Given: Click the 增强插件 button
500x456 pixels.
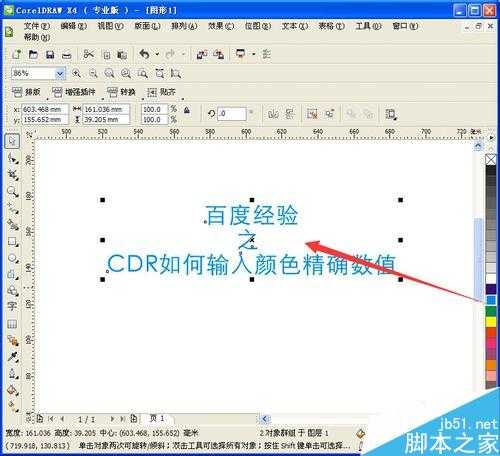Looking at the screenshot, I should point(74,92).
